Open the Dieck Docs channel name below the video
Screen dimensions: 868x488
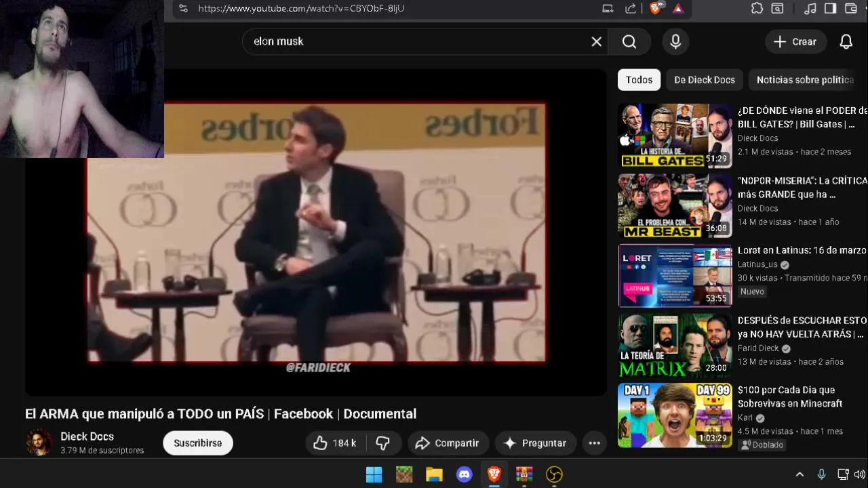click(87, 436)
